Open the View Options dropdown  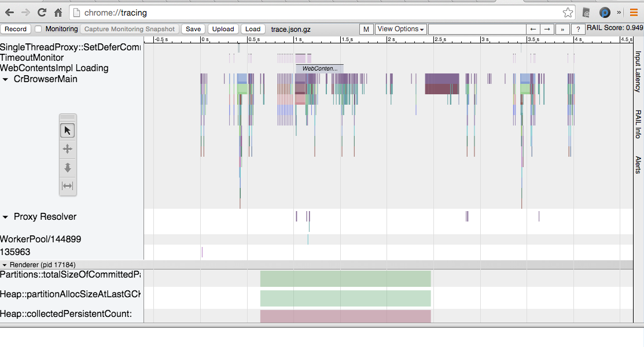click(x=400, y=29)
